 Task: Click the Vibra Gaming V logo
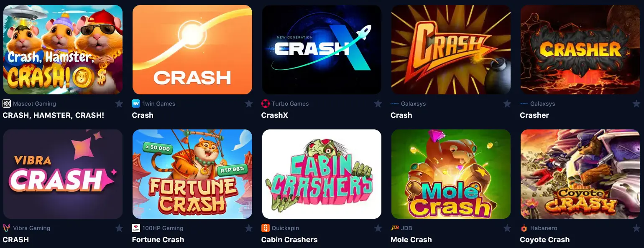(x=7, y=228)
